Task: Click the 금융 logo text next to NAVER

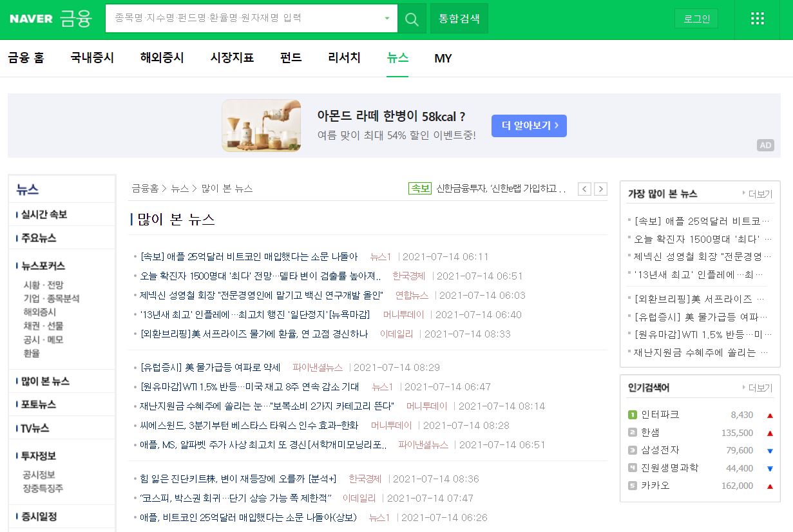Action: 76,19
